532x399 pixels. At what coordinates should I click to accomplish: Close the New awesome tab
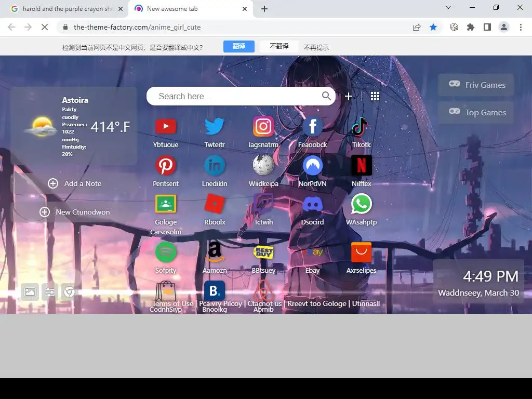tap(245, 9)
